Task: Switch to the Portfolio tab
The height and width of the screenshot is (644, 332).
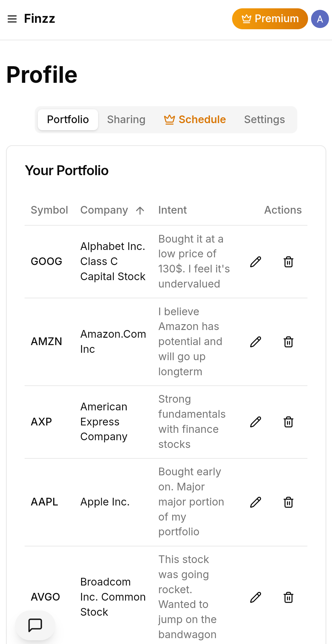Action: click(x=68, y=119)
